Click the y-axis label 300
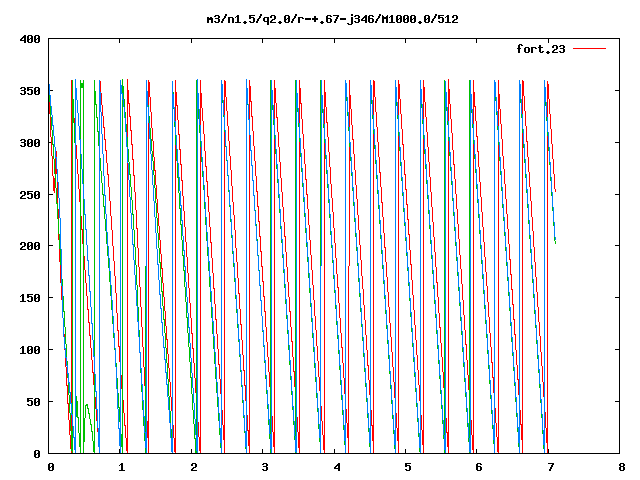This screenshot has width=640, height=480. pyautogui.click(x=30, y=143)
